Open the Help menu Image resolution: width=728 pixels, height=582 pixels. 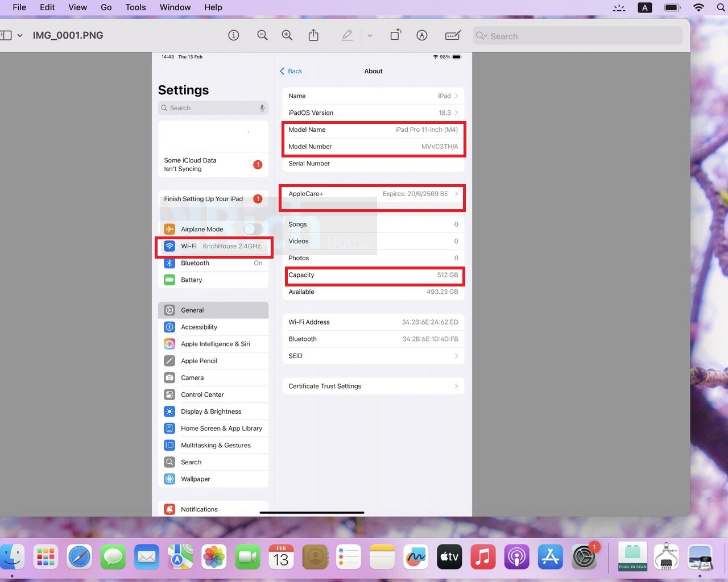click(x=213, y=7)
